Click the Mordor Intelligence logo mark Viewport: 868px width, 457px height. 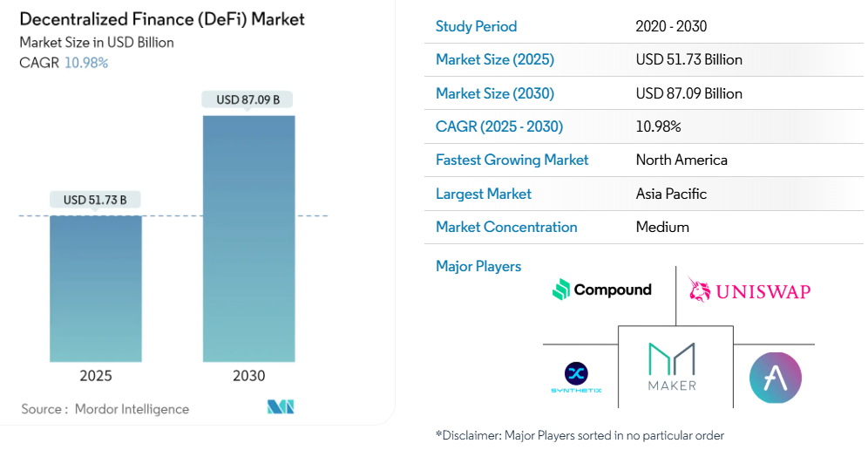click(281, 407)
